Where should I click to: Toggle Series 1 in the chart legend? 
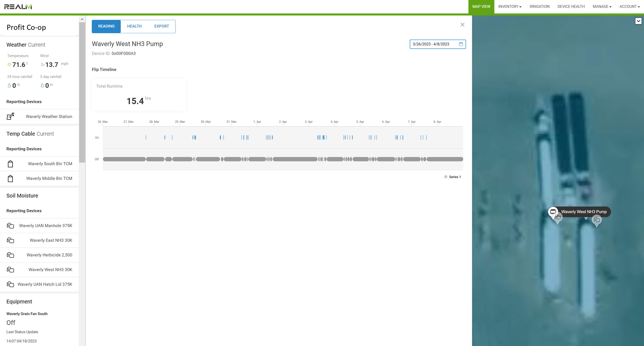point(452,177)
